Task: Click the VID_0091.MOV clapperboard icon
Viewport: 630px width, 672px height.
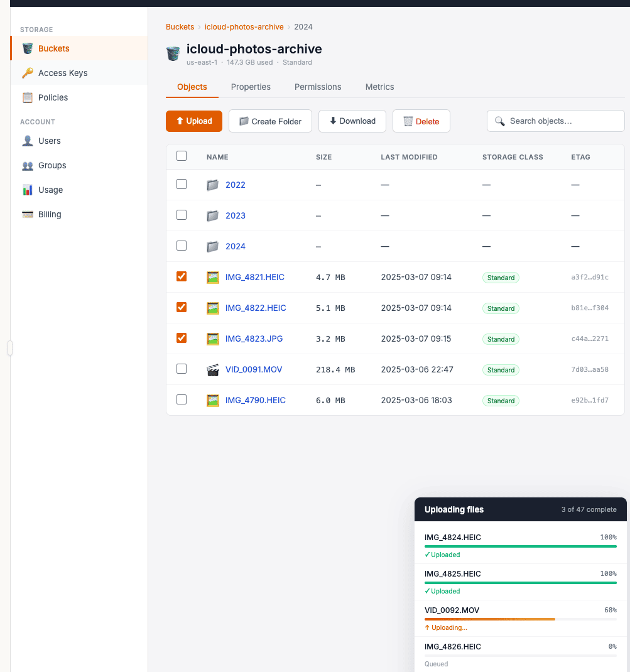Action: pyautogui.click(x=213, y=369)
